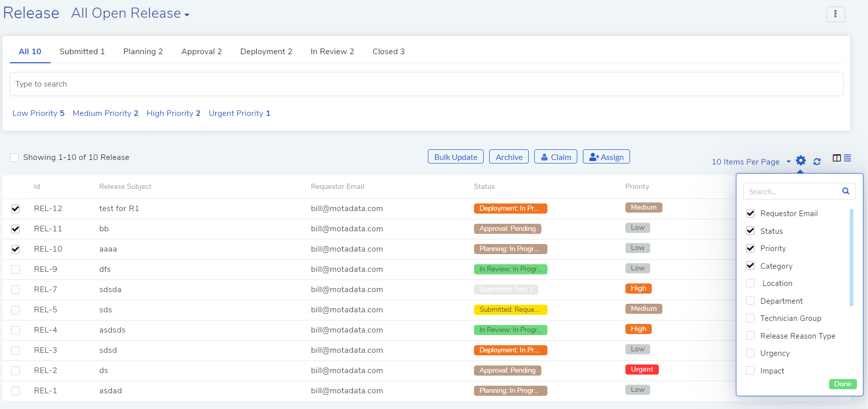
Task: Click the Status column header
Action: (484, 186)
